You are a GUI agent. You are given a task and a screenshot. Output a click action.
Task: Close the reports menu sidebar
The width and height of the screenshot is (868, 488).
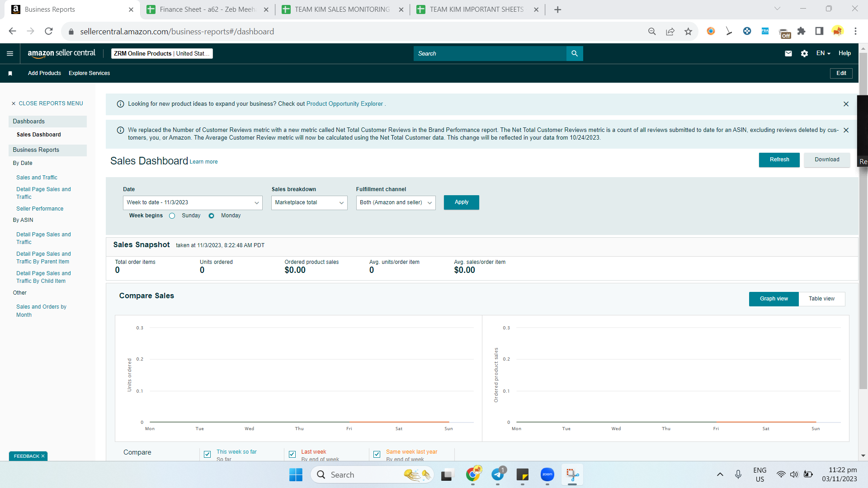click(47, 103)
